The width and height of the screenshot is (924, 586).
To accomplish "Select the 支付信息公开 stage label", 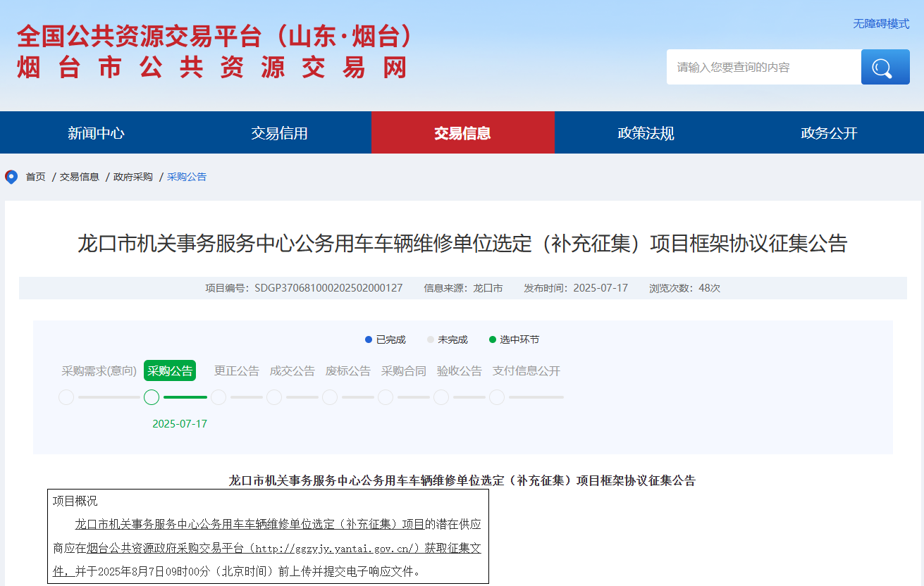I will click(526, 370).
